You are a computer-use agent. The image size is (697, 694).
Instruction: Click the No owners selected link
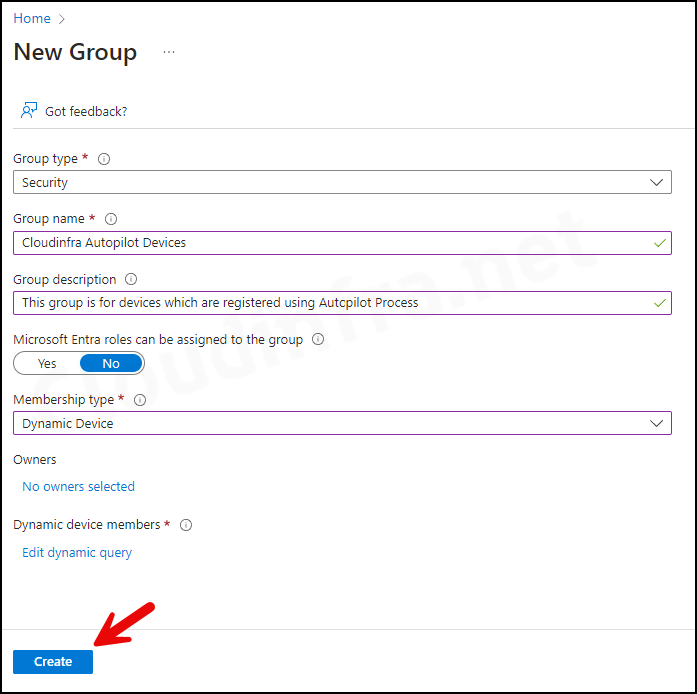pos(78,486)
